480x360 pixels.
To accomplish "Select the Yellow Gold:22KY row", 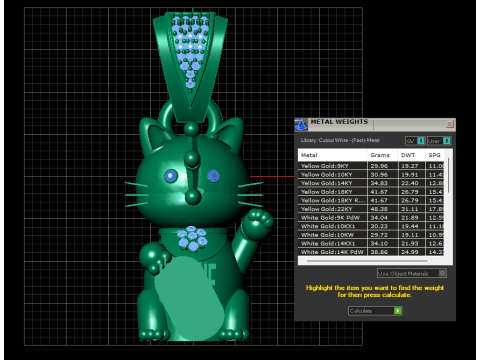I will coord(371,209).
